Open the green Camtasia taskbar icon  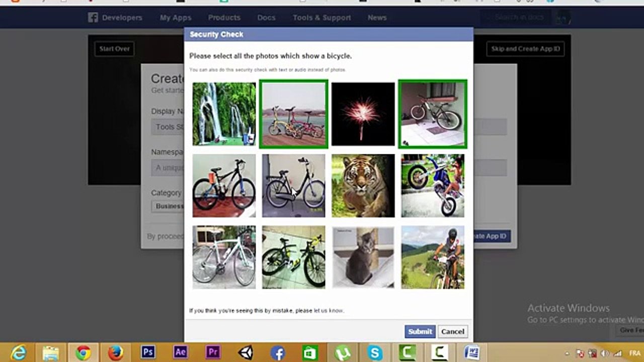407,353
